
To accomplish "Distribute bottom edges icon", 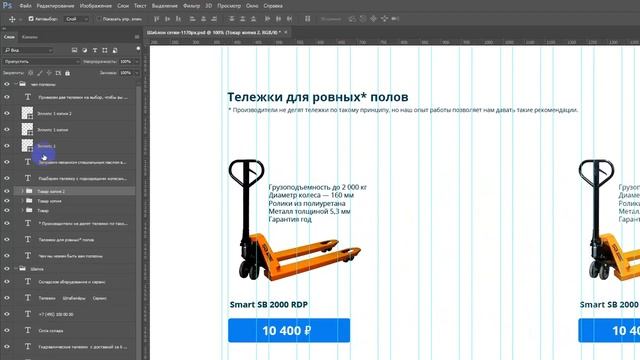I will 253,19.
